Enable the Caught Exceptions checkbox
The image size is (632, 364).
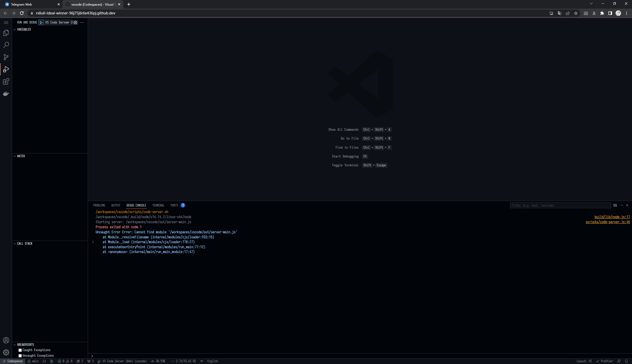(20, 350)
